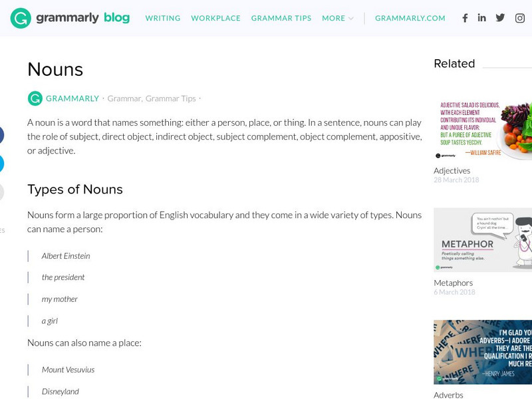Open the WORKPLACE menu item
Screen dimensions: 532x399
point(215,18)
